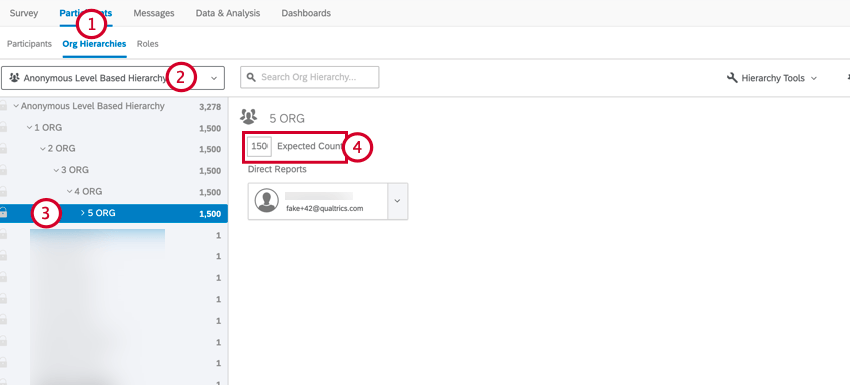Click the Expected Count number field
The height and width of the screenshot is (385, 850).
tap(259, 146)
